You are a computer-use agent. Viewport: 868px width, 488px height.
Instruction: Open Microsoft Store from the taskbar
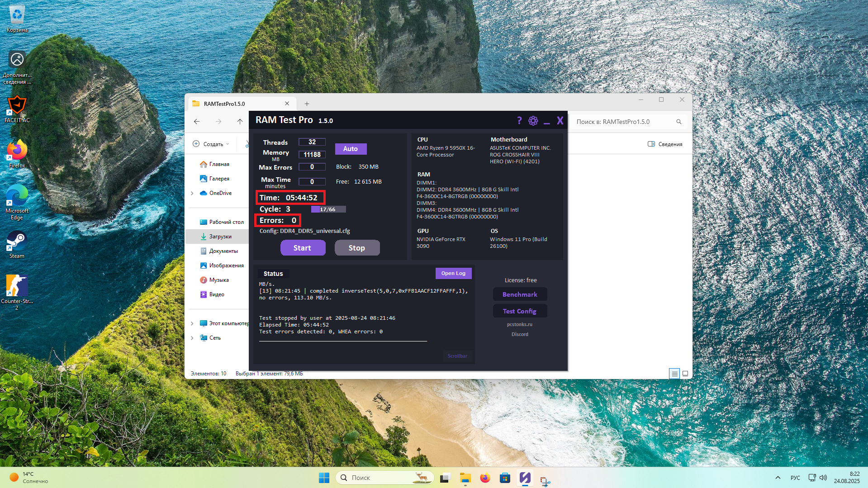click(505, 478)
